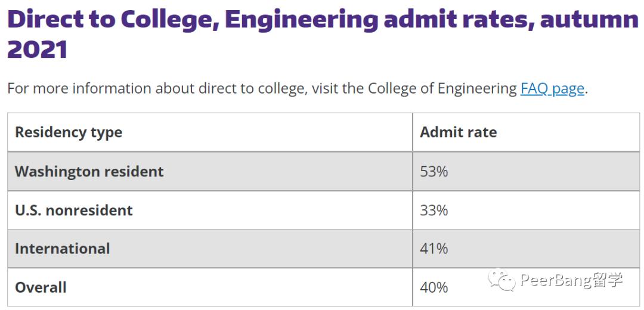The image size is (644, 310).
Task: Click 'College of Engineering' in the intro text
Action: point(442,88)
